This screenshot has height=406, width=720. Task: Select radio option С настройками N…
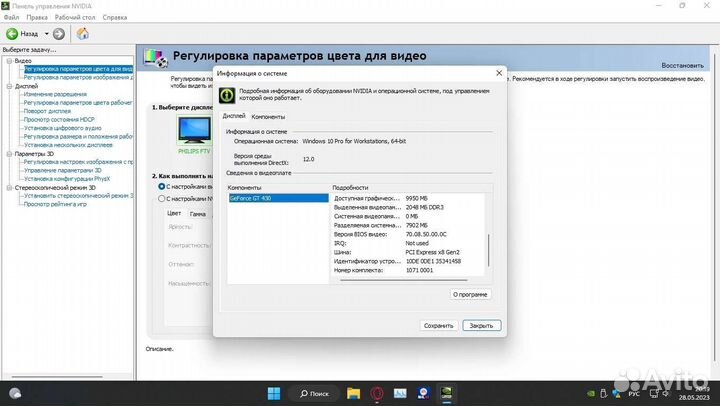tap(161, 198)
